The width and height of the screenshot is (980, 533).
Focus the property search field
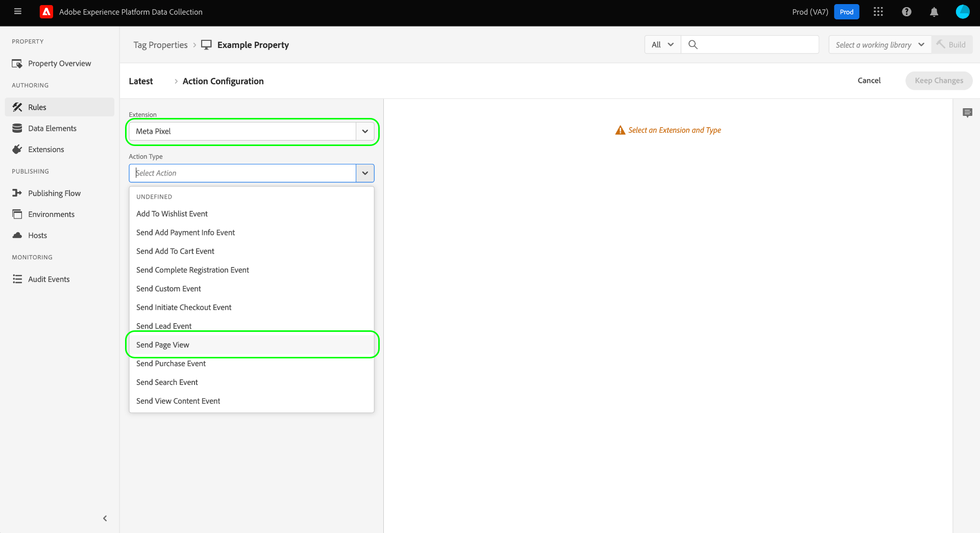[x=750, y=44]
